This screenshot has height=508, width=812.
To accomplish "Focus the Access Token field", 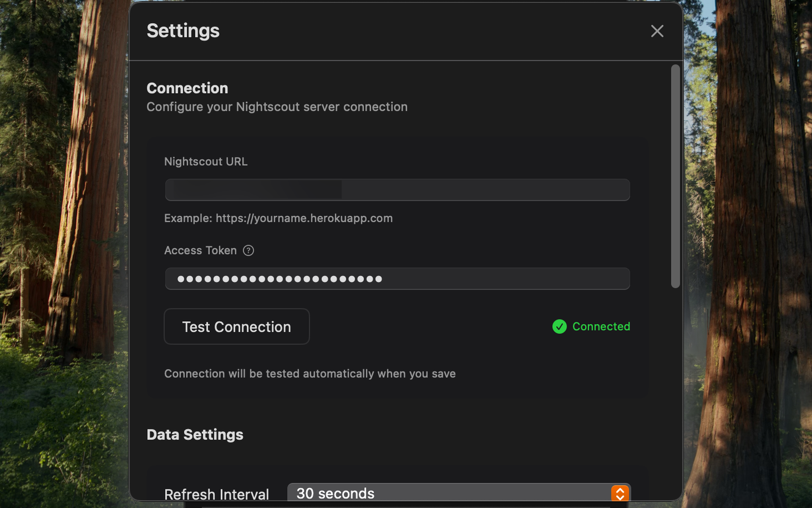I will [398, 279].
